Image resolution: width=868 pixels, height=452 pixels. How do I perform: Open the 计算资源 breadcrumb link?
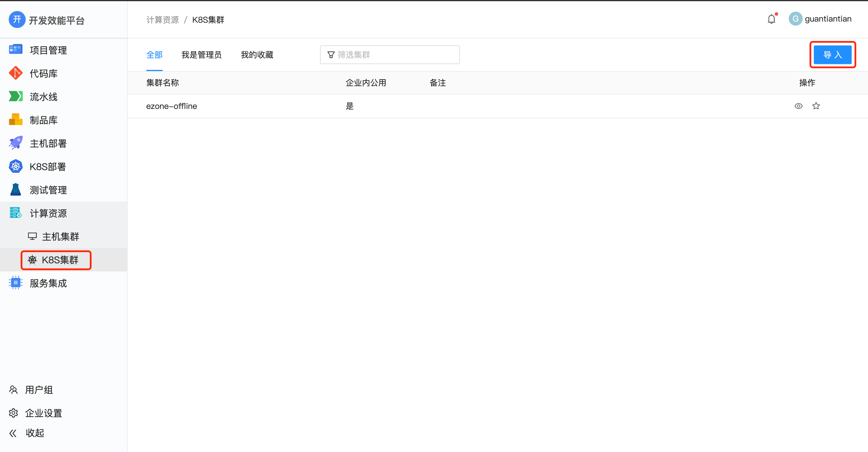[163, 19]
